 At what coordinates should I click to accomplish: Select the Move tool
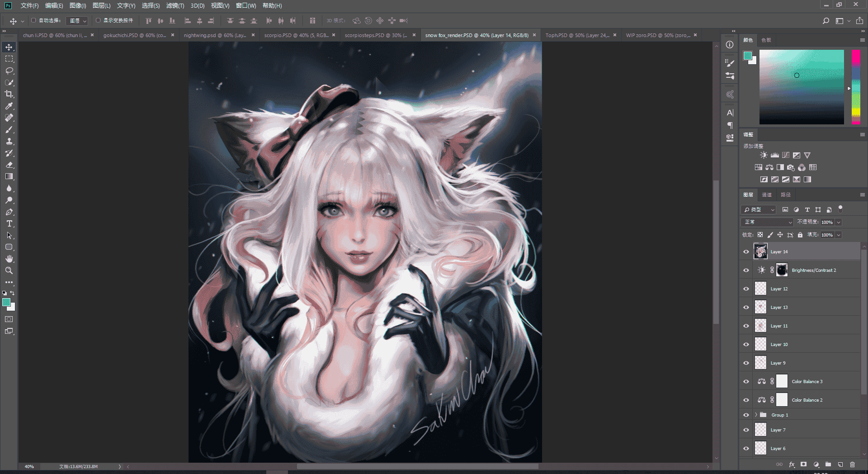tap(9, 47)
